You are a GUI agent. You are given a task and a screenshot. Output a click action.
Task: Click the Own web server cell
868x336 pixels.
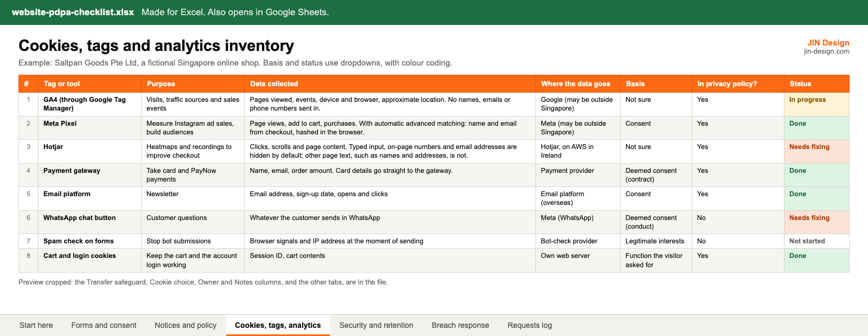(x=578, y=260)
